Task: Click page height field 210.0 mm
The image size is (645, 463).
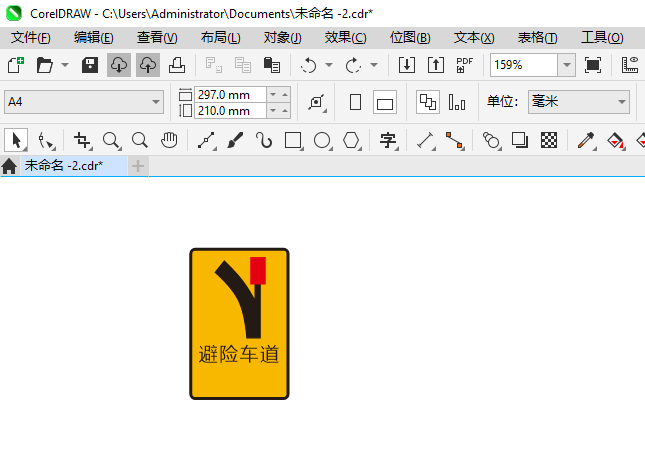Action: (230, 111)
